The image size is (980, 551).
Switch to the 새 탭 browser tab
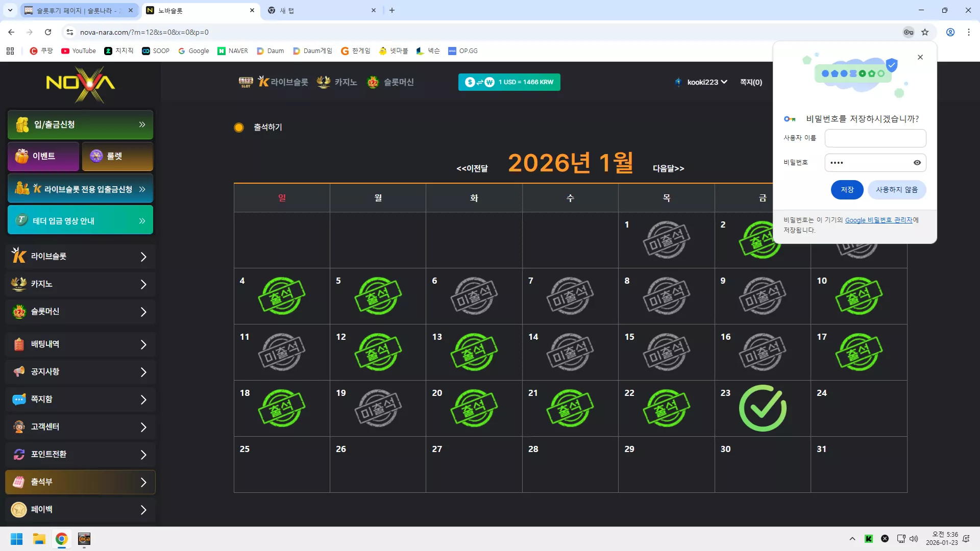click(322, 10)
